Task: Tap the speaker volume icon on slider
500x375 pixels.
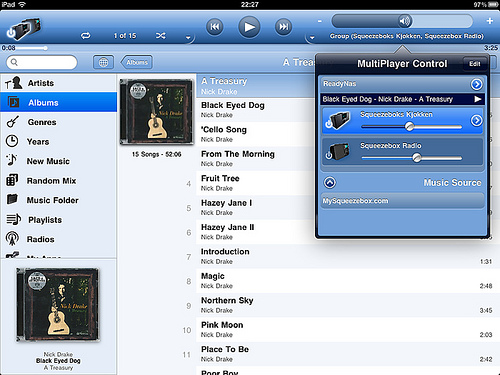Action: (x=405, y=21)
